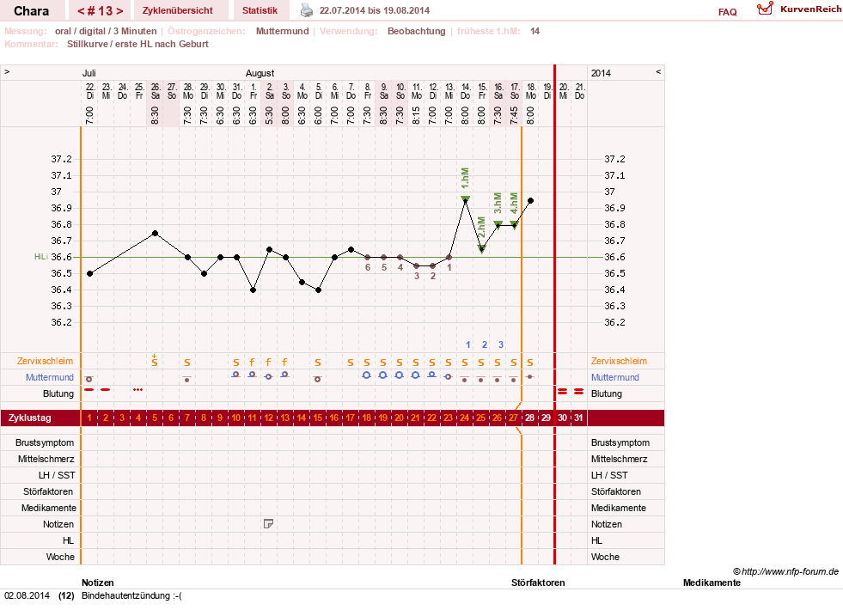Click the spotting dots on July 25
This screenshot has height=616, width=843.
pos(138,390)
